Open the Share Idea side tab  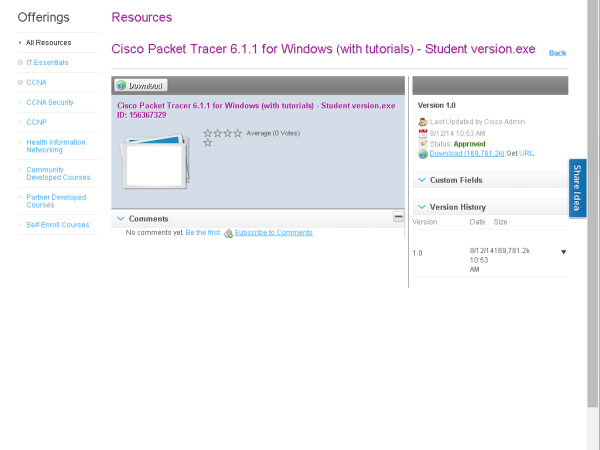tap(578, 188)
